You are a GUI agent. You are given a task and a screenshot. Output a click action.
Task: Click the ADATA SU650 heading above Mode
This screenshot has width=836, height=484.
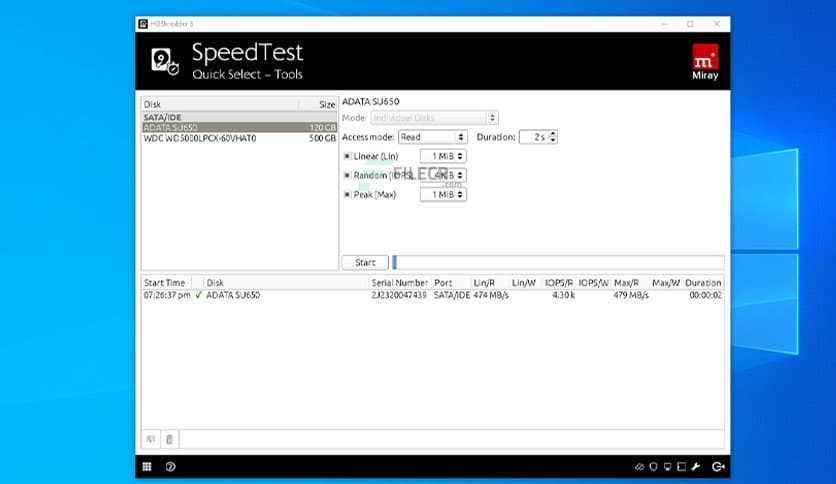371,101
